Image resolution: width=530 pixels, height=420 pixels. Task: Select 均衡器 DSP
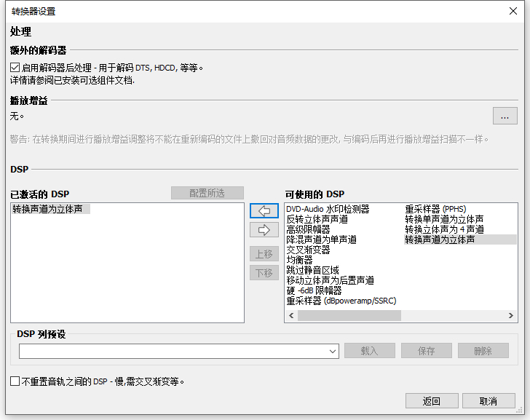pyautogui.click(x=299, y=260)
